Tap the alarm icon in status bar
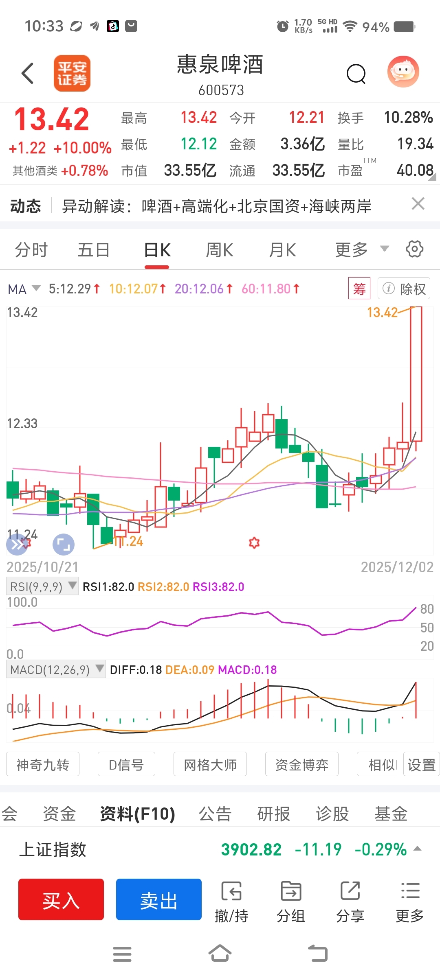Image resolution: width=440 pixels, height=980 pixels. pos(282,26)
